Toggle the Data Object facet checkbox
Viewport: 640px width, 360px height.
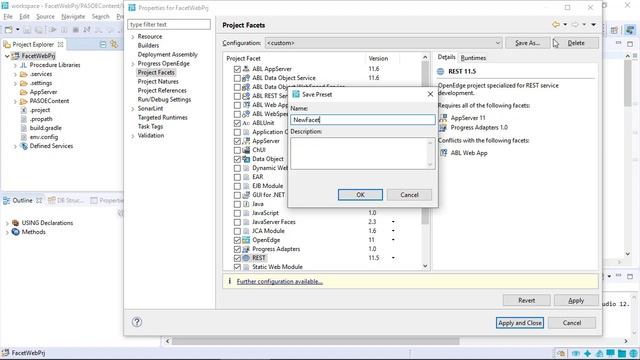coord(237,159)
